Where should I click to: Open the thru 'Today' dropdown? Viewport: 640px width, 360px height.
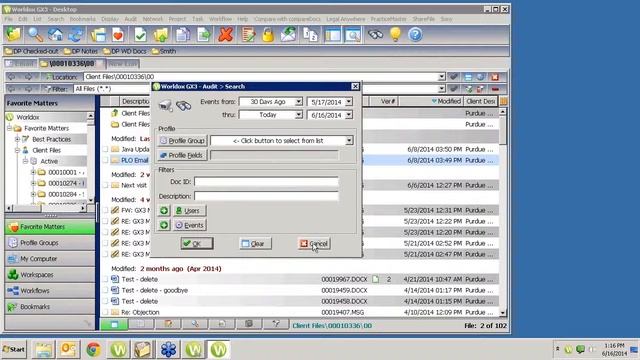(x=299, y=115)
